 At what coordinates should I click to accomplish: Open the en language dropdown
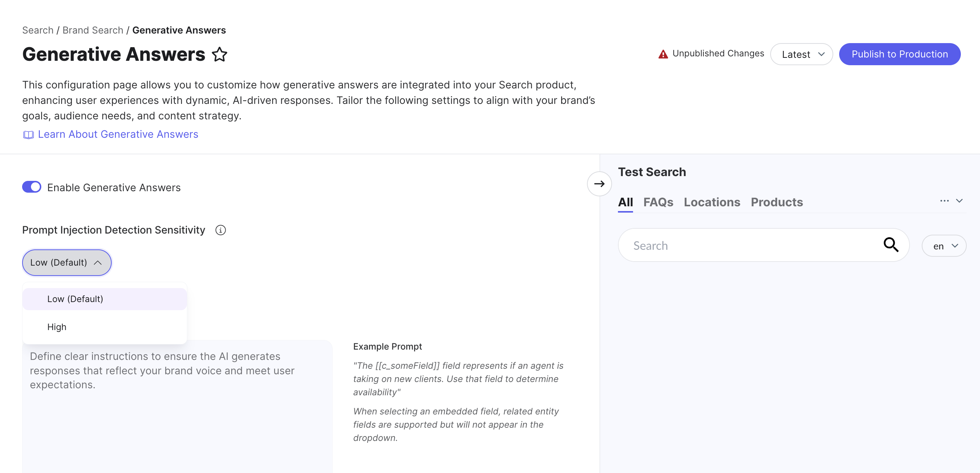coord(943,246)
